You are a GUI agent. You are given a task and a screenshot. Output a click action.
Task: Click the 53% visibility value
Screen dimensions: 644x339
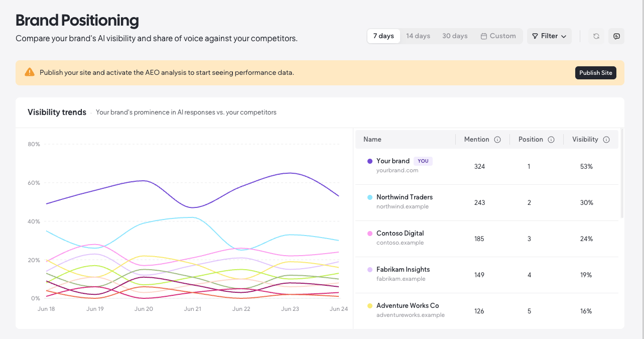click(586, 167)
